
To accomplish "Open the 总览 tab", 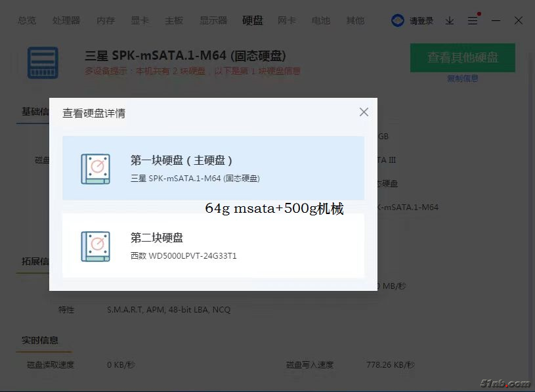I will click(x=27, y=20).
